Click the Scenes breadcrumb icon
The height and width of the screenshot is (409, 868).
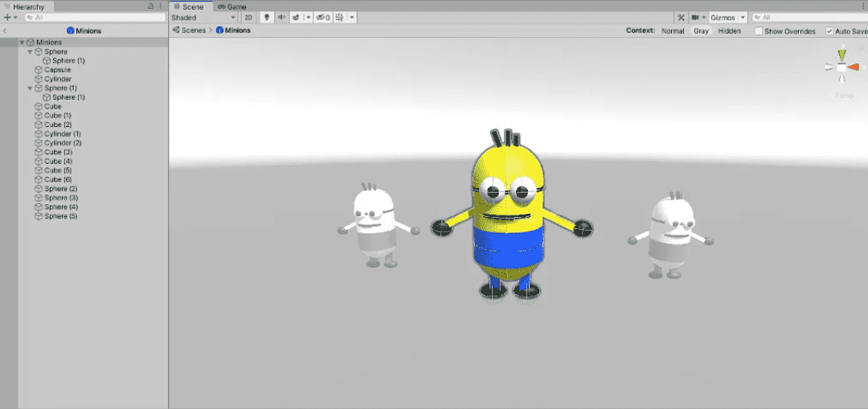pos(175,31)
